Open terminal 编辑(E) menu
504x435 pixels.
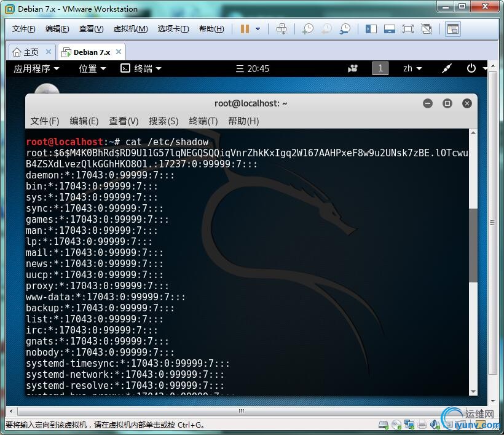click(84, 121)
